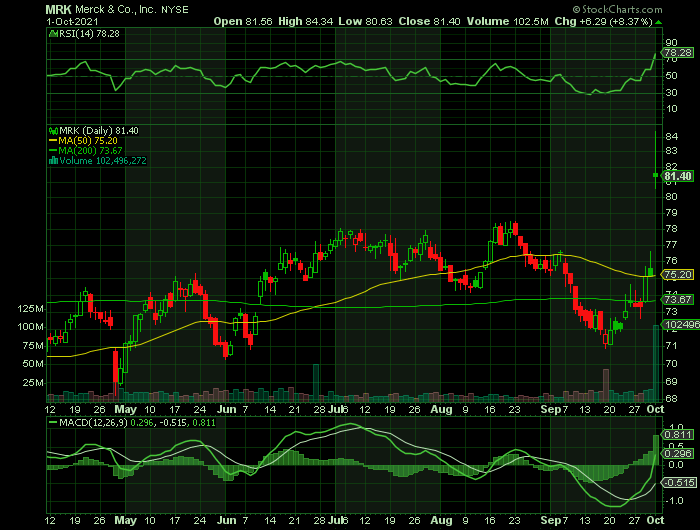Viewport: 700px width, 530px height.
Task: Click the NYSE exchange label
Action: click(175, 10)
